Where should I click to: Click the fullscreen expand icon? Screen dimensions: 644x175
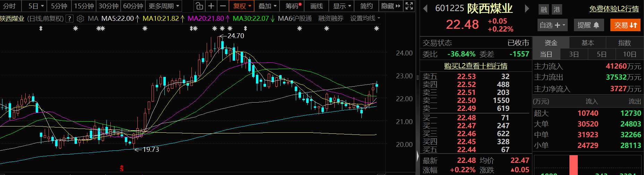tap(409, 6)
